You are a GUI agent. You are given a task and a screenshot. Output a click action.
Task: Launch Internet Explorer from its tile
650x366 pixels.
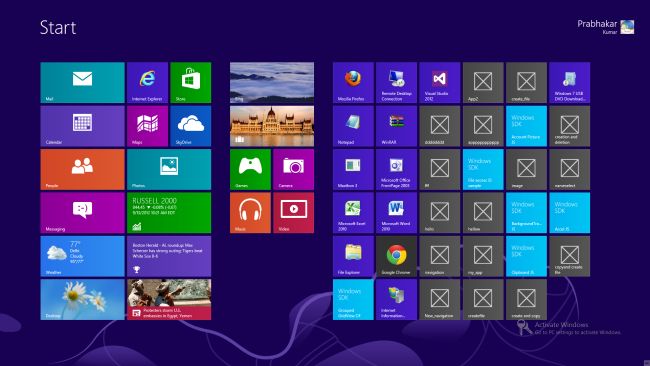(x=148, y=82)
